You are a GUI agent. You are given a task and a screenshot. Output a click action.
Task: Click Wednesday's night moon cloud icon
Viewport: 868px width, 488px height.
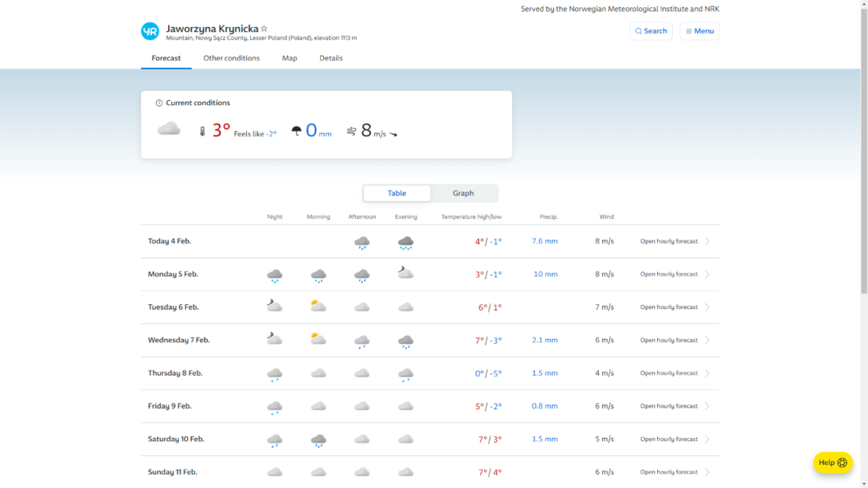(x=275, y=338)
